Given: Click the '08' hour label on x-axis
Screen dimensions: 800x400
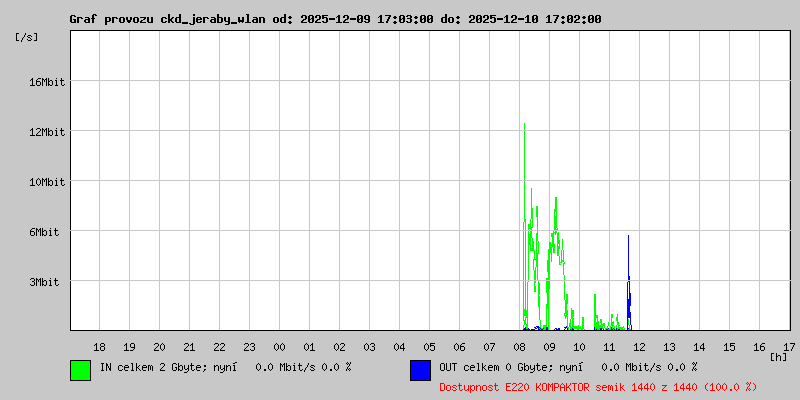Looking at the screenshot, I should [520, 347].
